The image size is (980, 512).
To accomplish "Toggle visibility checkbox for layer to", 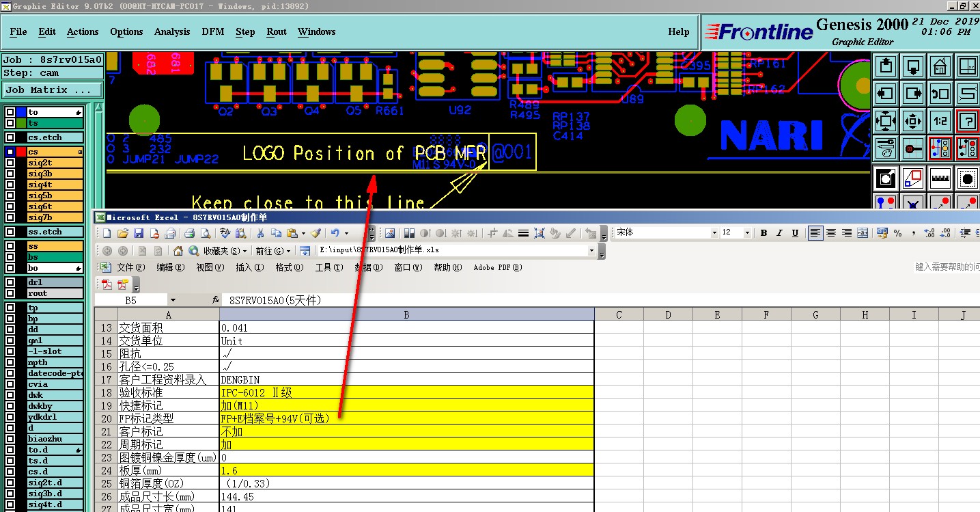I will [10, 112].
